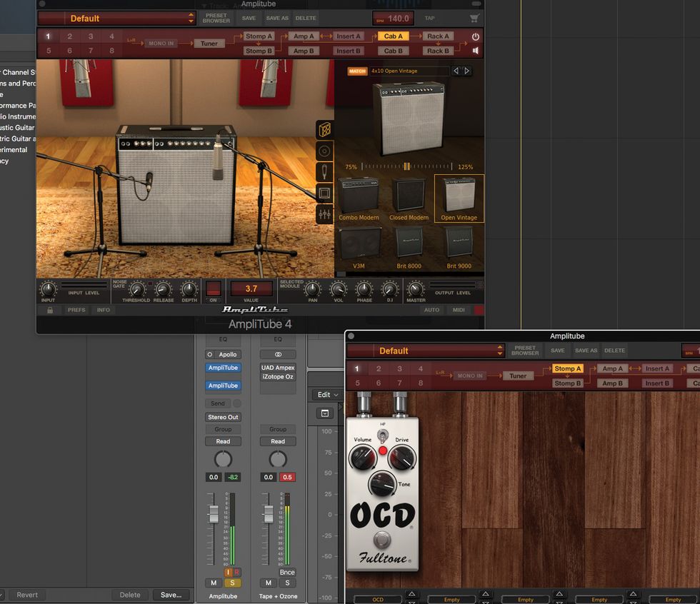Viewport: 700px width, 604px height.
Task: Open the room selection view icon
Action: click(x=324, y=193)
